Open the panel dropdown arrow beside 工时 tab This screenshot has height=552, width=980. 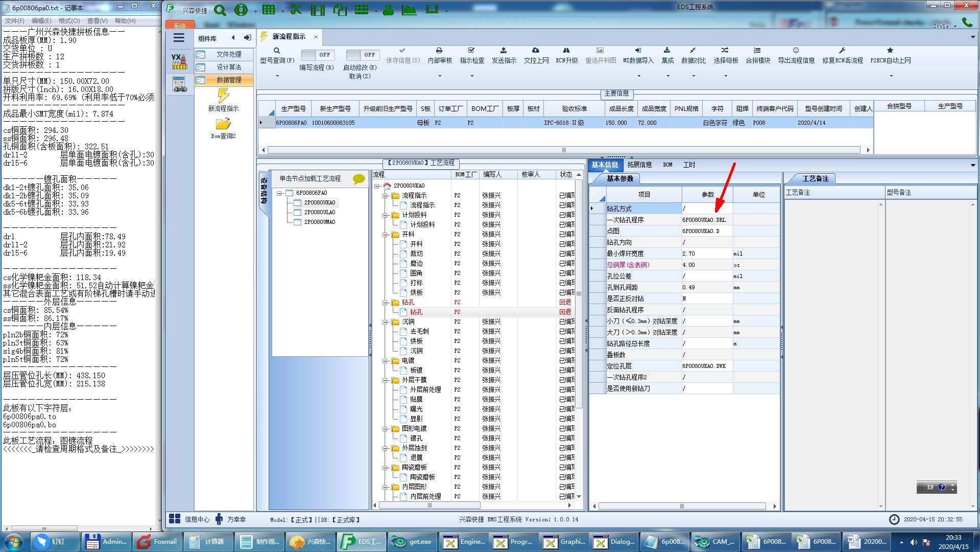tap(972, 165)
